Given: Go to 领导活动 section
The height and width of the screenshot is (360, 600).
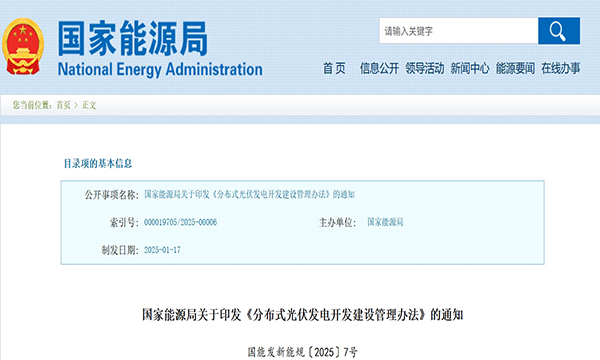Looking at the screenshot, I should (x=424, y=68).
